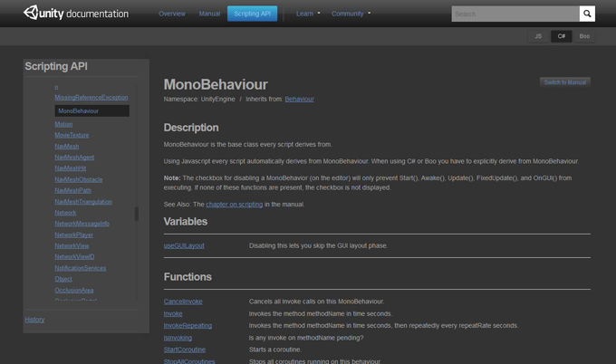Open the CancelInvoke function page
The image size is (616, 364).
click(x=183, y=302)
